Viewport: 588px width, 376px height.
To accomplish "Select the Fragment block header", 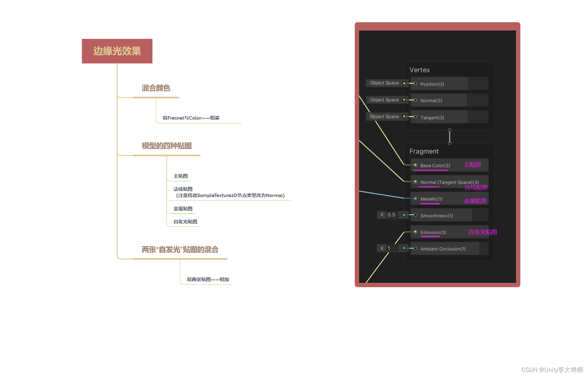I will tap(424, 151).
